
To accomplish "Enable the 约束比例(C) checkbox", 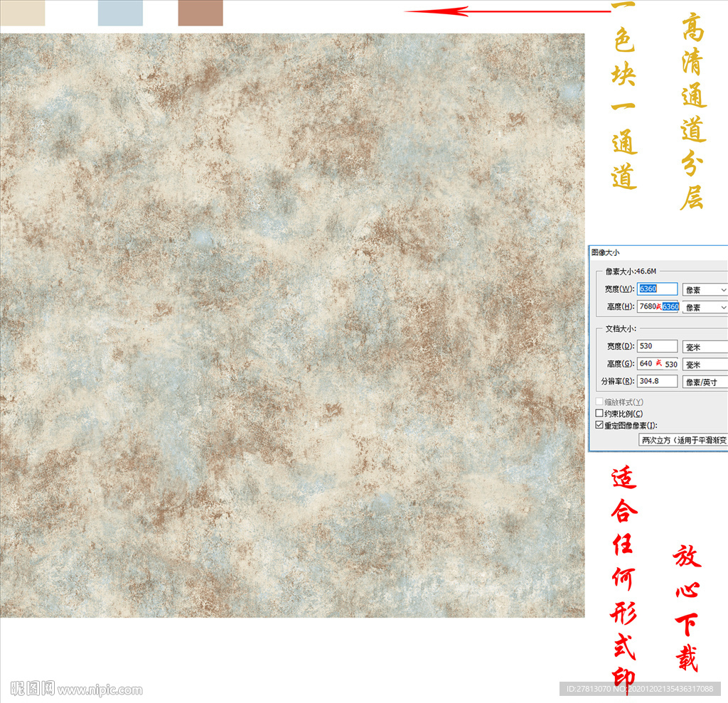I will point(599,413).
